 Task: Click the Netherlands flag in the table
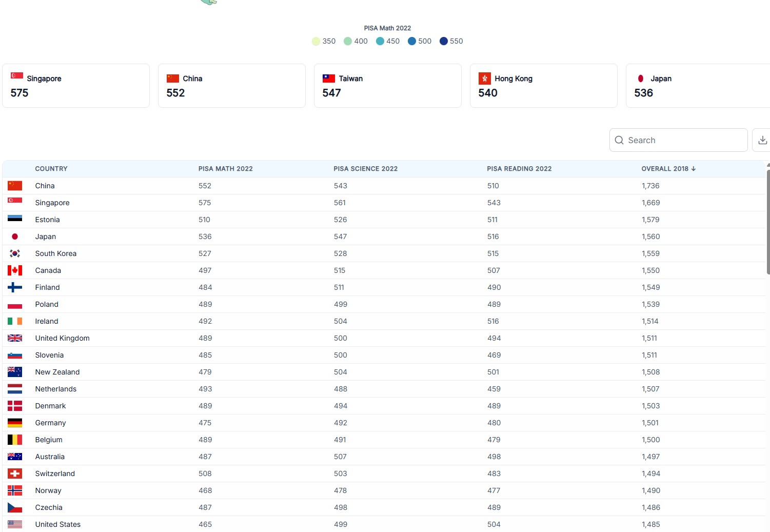15,389
